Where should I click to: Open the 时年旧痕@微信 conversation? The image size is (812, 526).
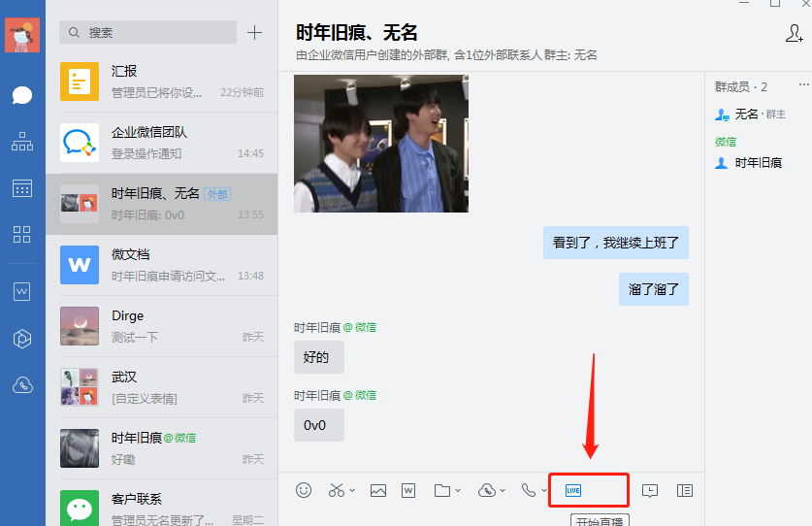[162, 448]
